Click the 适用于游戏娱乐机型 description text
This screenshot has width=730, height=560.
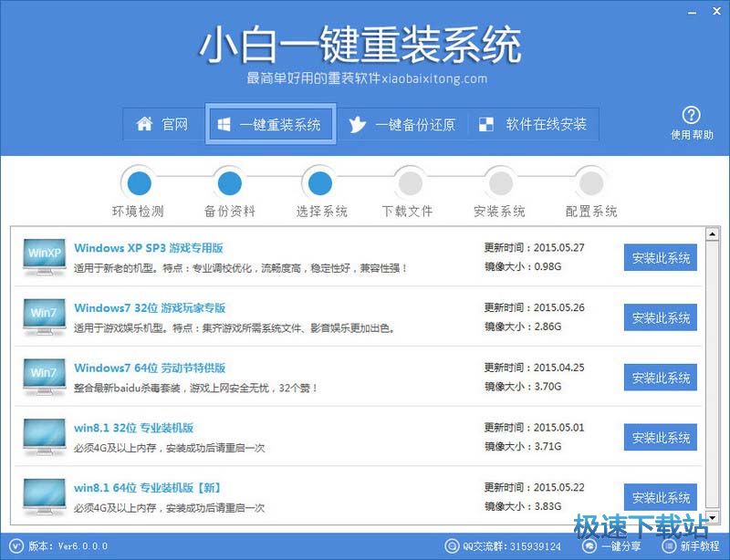point(235,328)
